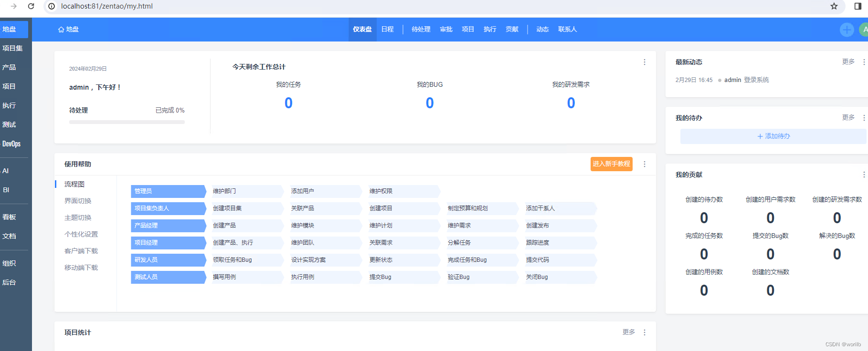Viewport: 868px width, 351px height.
Task: Switch to the 仪表盘 tab
Action: (x=362, y=30)
